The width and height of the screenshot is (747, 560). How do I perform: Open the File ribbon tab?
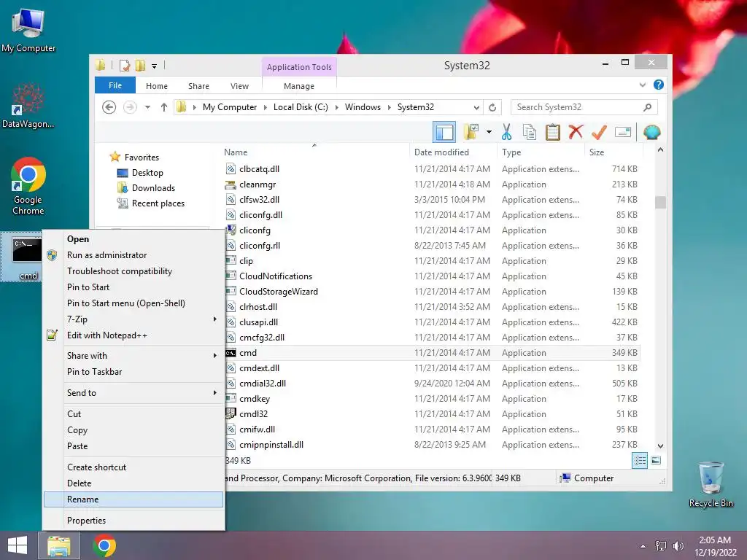coord(115,85)
